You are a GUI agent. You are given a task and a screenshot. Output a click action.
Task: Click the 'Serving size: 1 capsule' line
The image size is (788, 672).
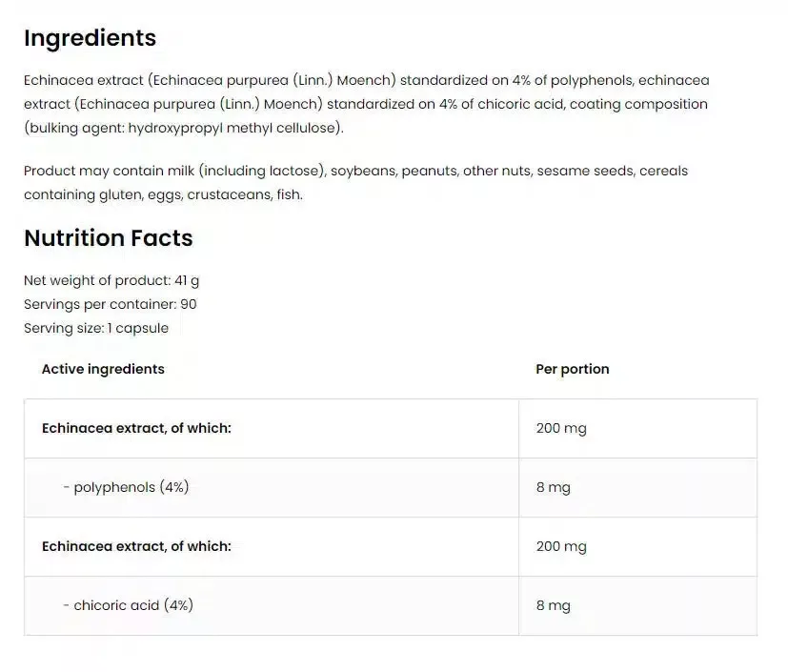tap(96, 328)
